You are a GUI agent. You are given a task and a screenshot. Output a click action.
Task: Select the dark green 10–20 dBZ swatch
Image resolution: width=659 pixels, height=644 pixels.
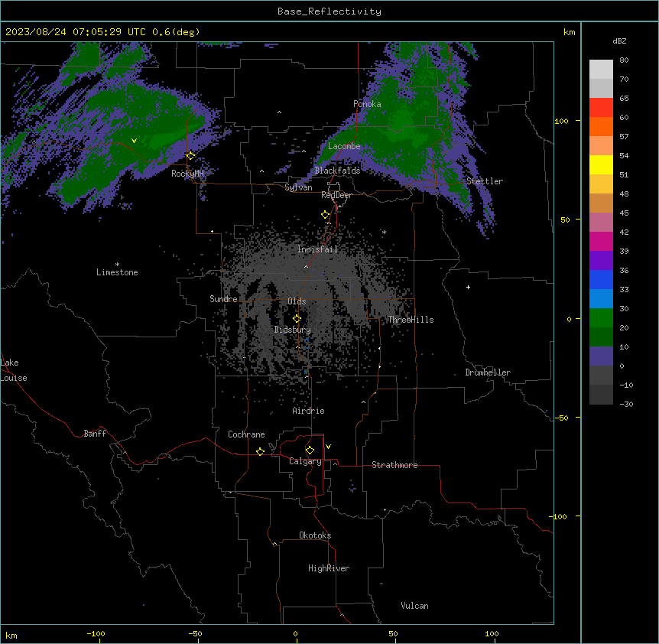[x=601, y=337]
